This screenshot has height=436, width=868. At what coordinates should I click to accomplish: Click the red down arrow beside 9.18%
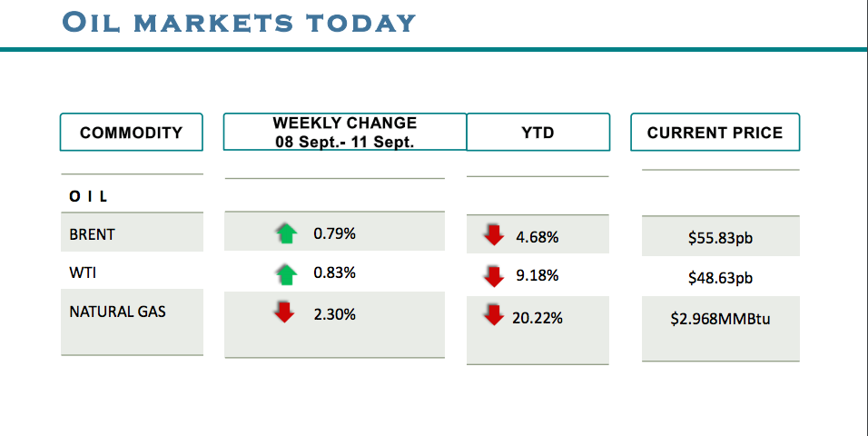[493, 276]
